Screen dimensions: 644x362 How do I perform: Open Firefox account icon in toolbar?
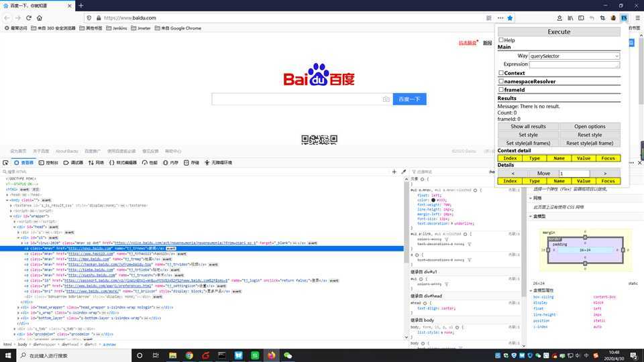coord(559,18)
